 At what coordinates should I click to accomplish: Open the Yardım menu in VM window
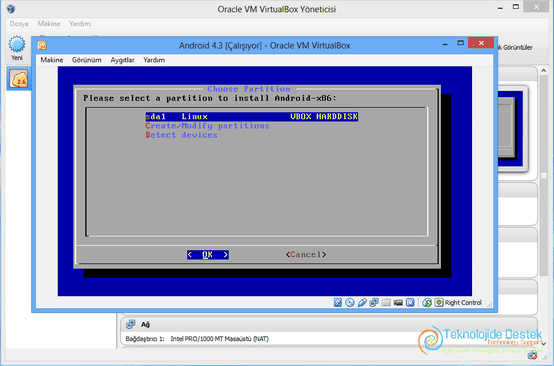(x=154, y=60)
